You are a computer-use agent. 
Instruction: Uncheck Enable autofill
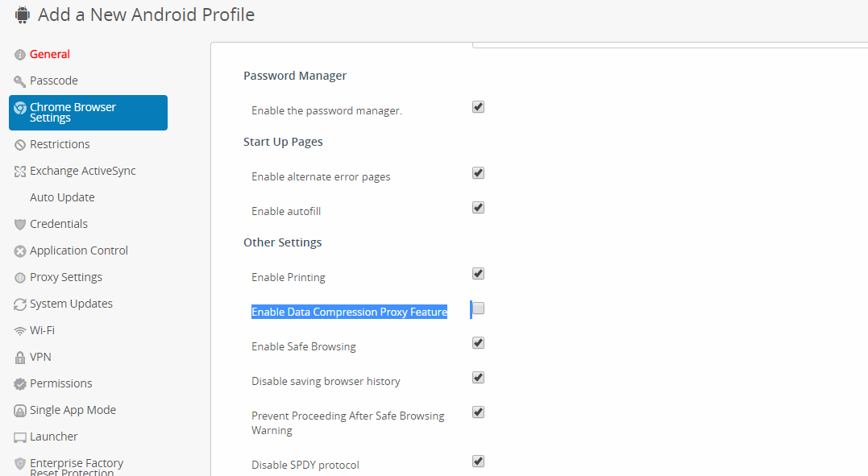pos(478,207)
